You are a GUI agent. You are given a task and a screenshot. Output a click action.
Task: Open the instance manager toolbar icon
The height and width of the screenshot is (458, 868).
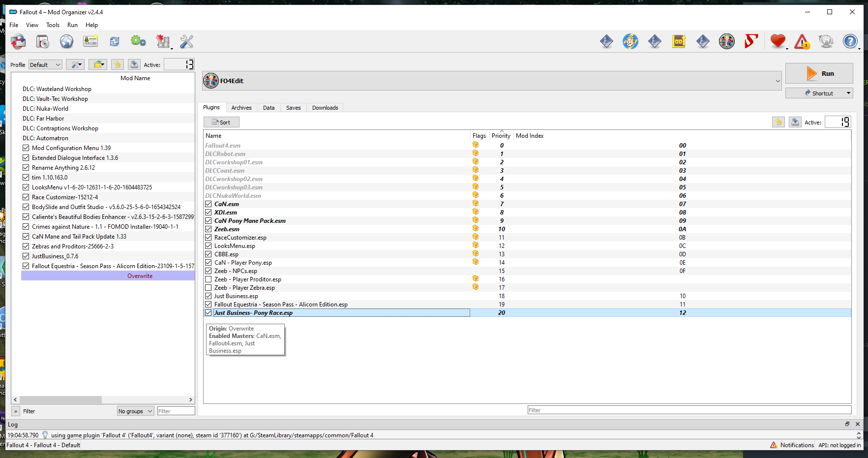19,42
